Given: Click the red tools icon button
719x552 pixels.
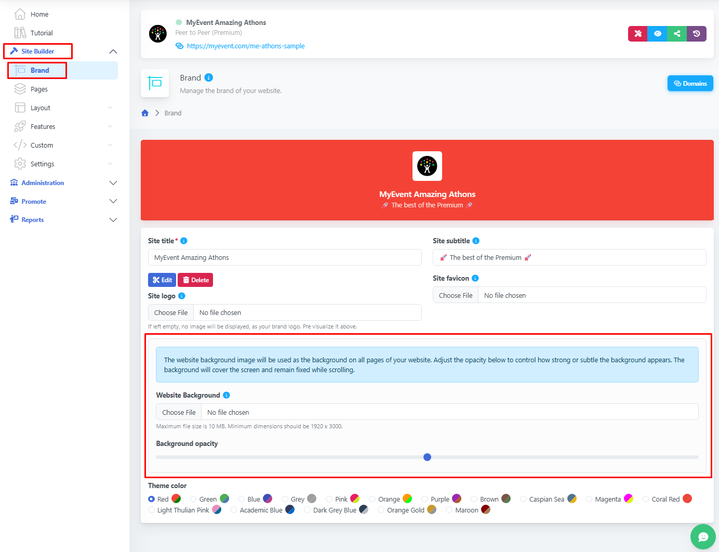Looking at the screenshot, I should [637, 33].
